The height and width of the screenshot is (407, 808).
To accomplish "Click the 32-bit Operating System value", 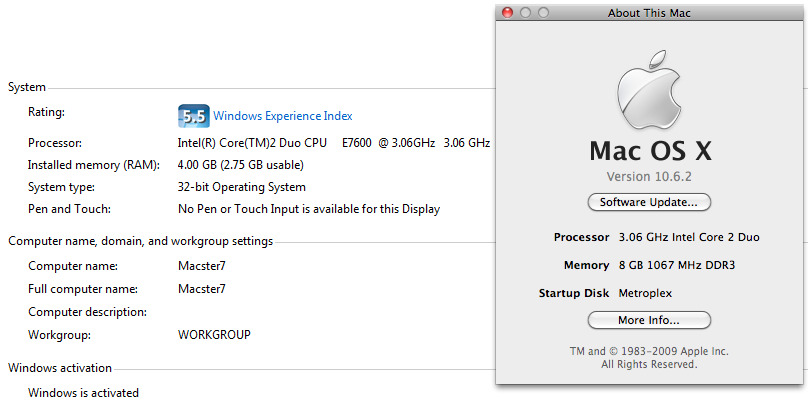I will point(242,187).
